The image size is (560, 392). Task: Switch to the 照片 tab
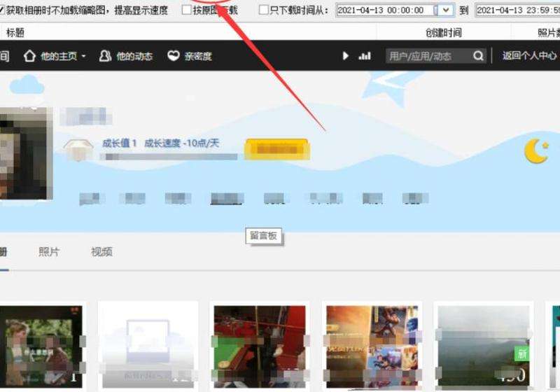click(48, 252)
